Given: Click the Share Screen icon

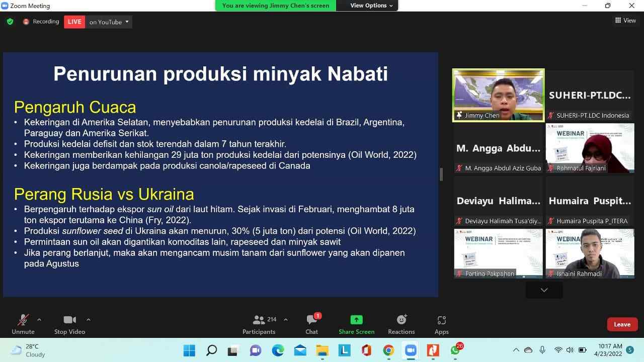Looking at the screenshot, I should pyautogui.click(x=356, y=320).
